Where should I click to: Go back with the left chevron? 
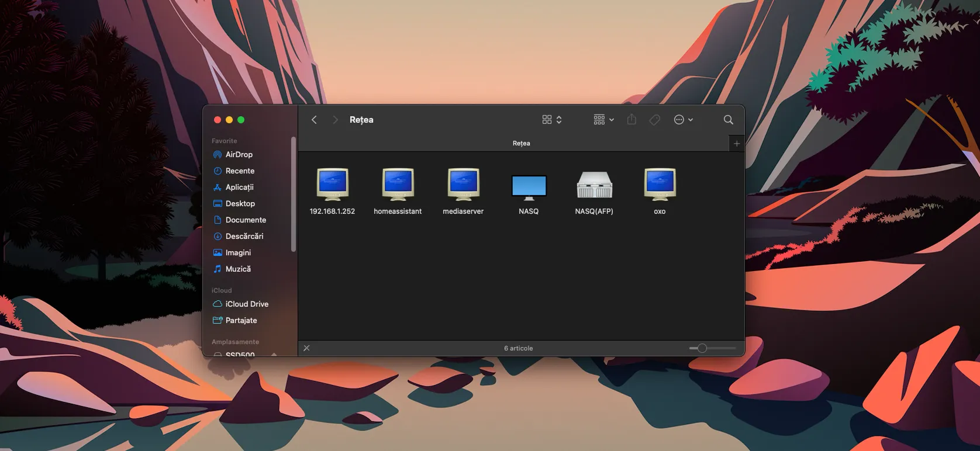click(314, 120)
